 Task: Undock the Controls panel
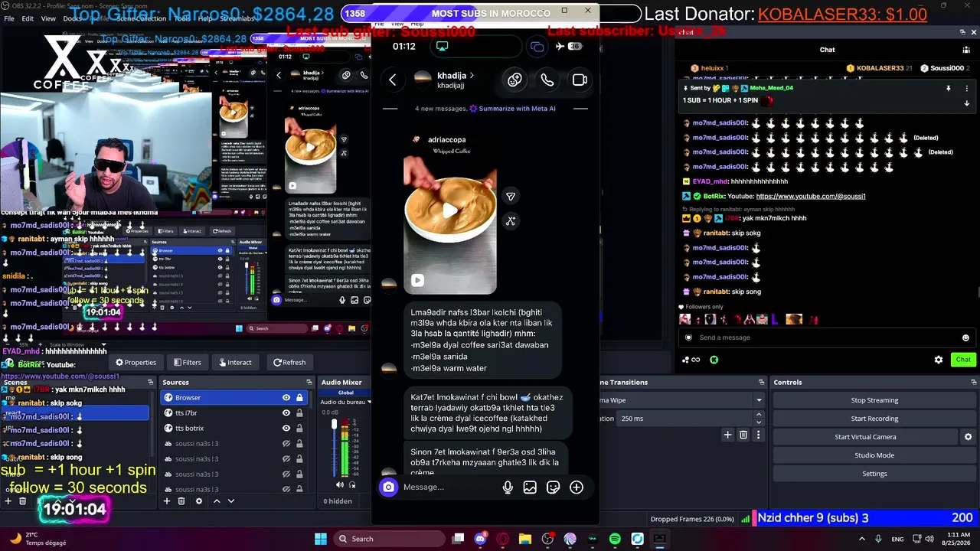973,382
